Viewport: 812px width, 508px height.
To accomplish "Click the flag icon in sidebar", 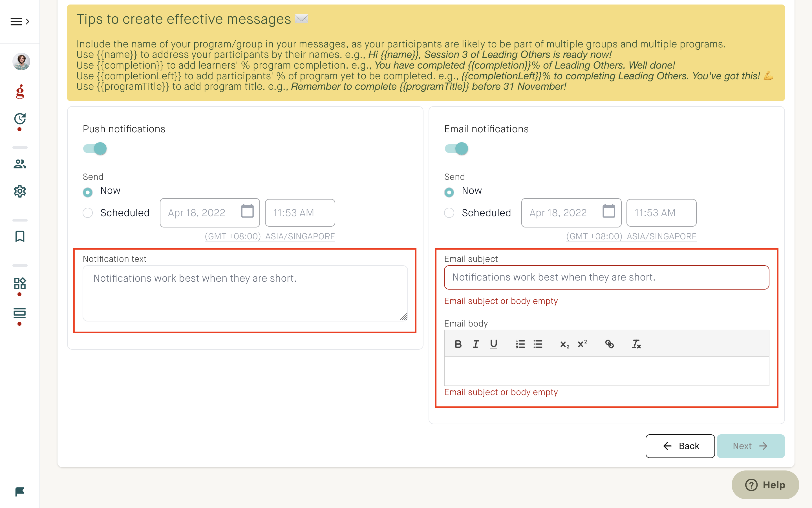I will pos(20,492).
